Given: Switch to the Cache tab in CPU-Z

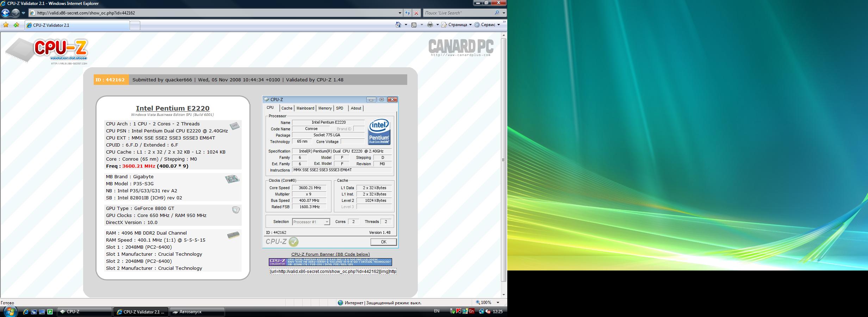Looking at the screenshot, I should (x=287, y=108).
